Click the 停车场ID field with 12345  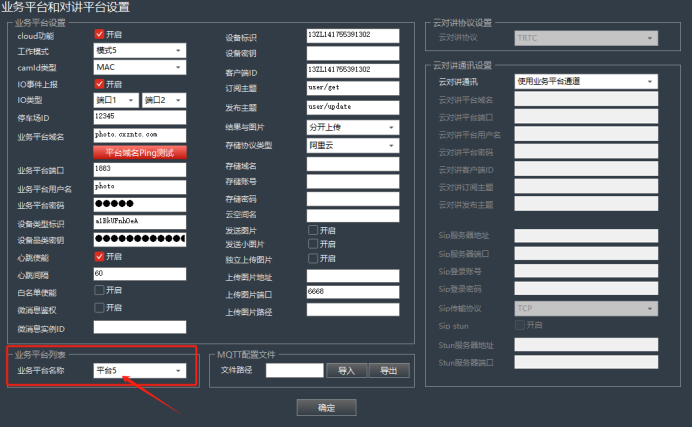point(140,117)
